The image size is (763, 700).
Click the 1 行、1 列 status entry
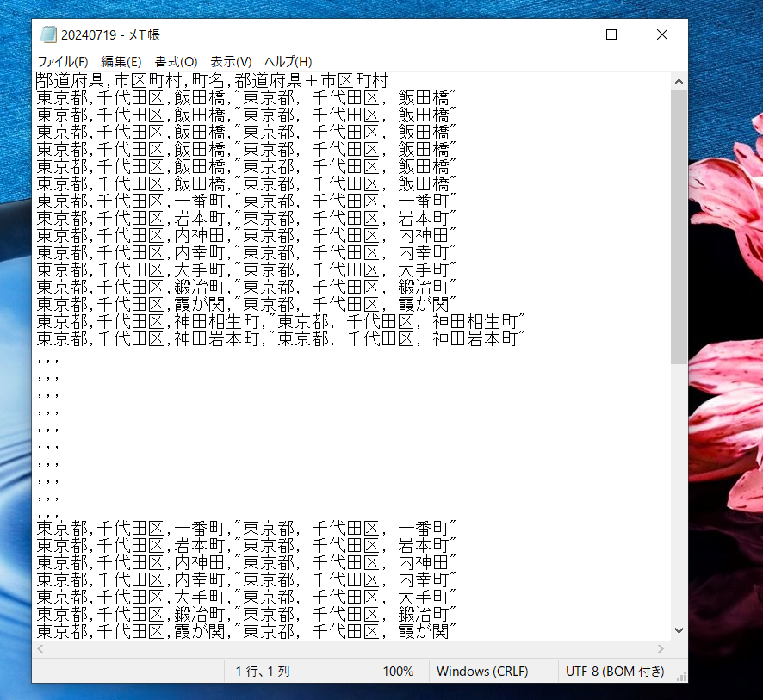pos(263,672)
